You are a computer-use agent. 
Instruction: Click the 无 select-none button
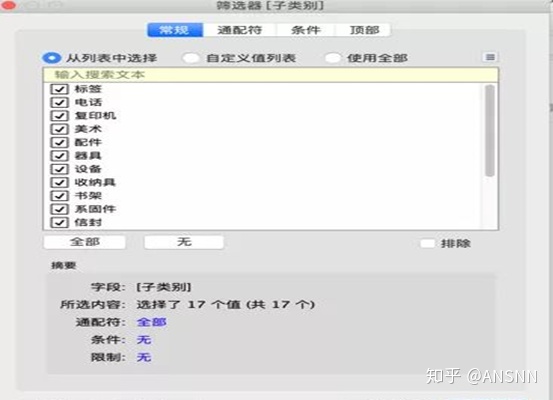coord(184,242)
